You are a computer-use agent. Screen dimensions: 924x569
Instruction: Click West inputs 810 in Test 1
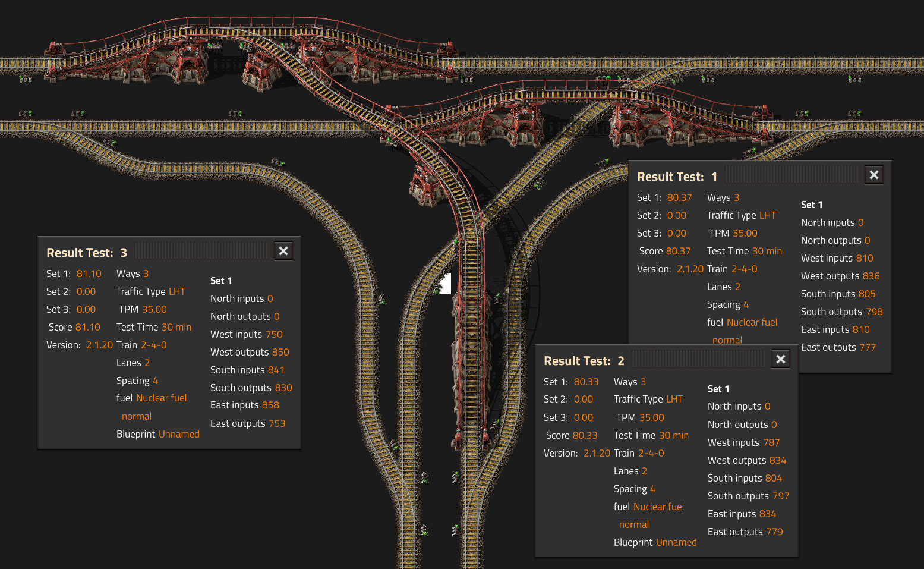tap(837, 258)
